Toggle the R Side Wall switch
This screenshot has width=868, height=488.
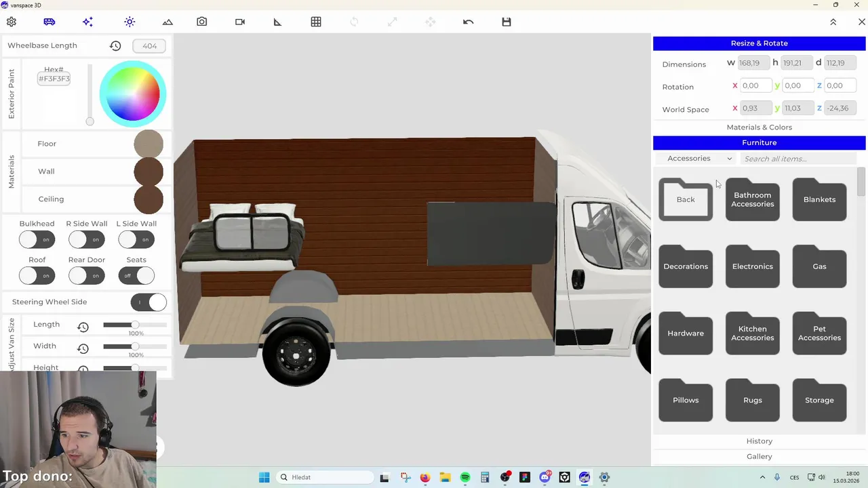pyautogui.click(x=87, y=239)
